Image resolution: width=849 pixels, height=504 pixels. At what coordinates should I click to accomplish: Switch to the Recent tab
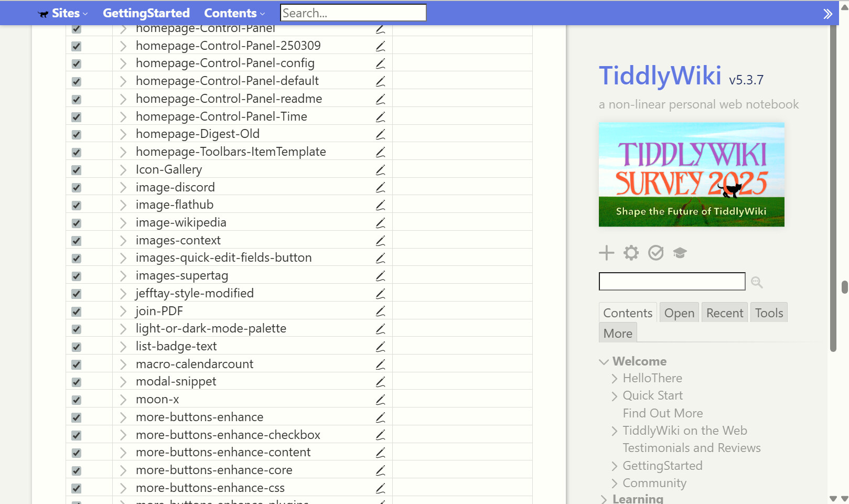(725, 313)
